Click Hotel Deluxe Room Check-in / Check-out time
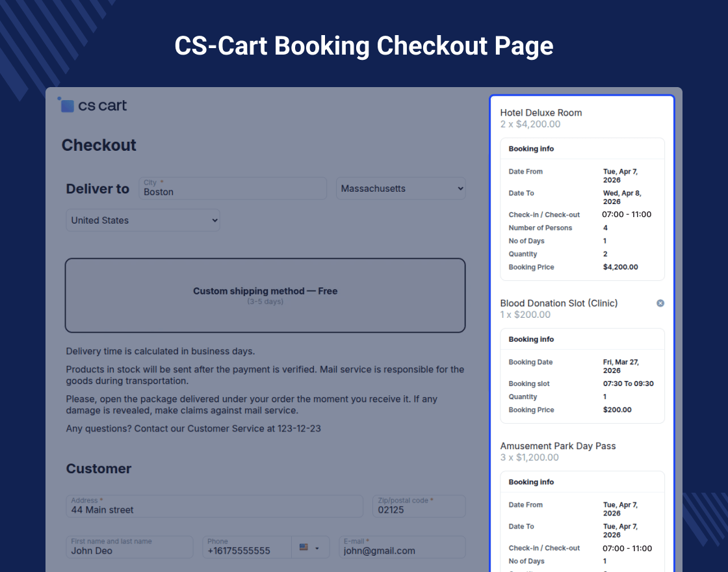This screenshot has height=572, width=728. [x=627, y=214]
